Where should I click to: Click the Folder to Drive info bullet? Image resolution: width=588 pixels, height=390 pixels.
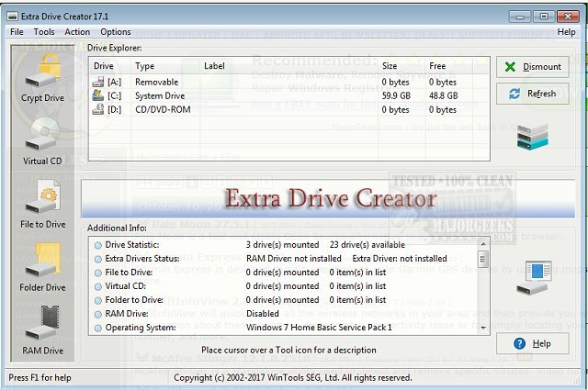point(98,300)
